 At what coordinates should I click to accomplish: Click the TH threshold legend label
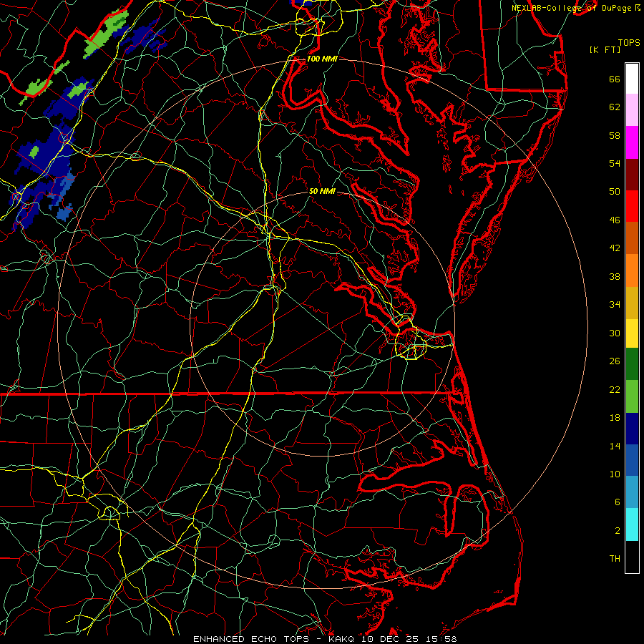615,559
